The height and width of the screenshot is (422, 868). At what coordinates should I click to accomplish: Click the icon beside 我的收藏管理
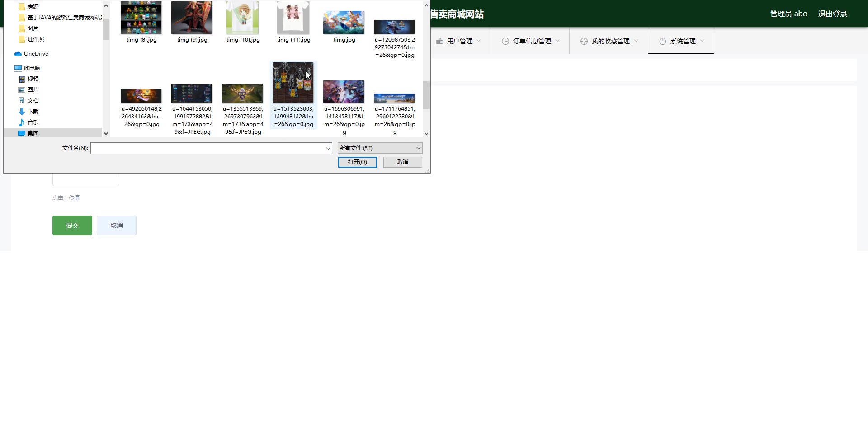pos(584,41)
